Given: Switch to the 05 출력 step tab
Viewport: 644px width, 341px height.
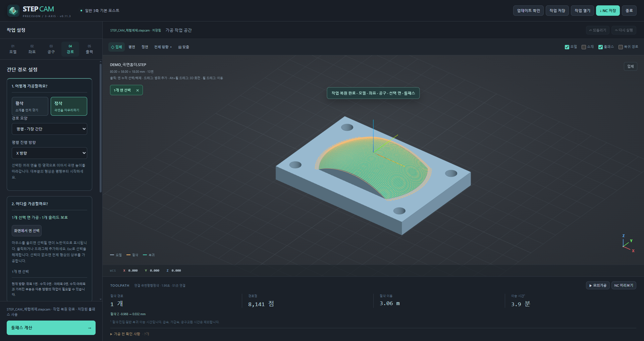Looking at the screenshot, I should click(89, 49).
